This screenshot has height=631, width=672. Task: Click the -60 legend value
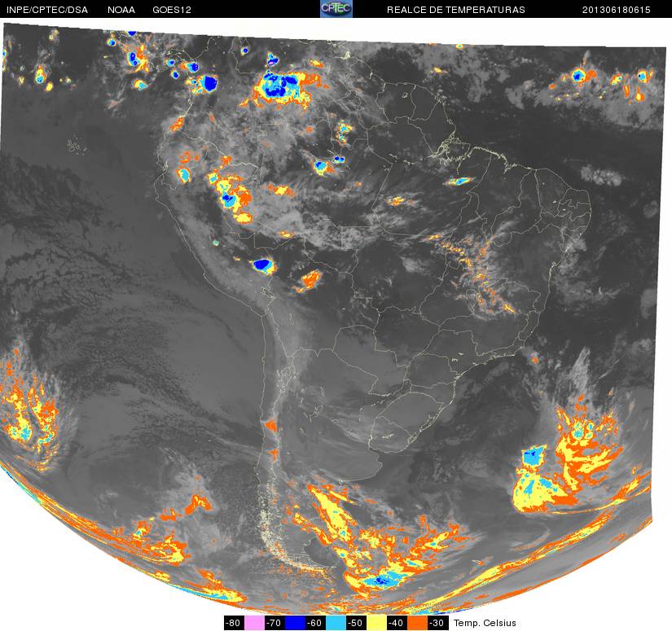click(315, 623)
